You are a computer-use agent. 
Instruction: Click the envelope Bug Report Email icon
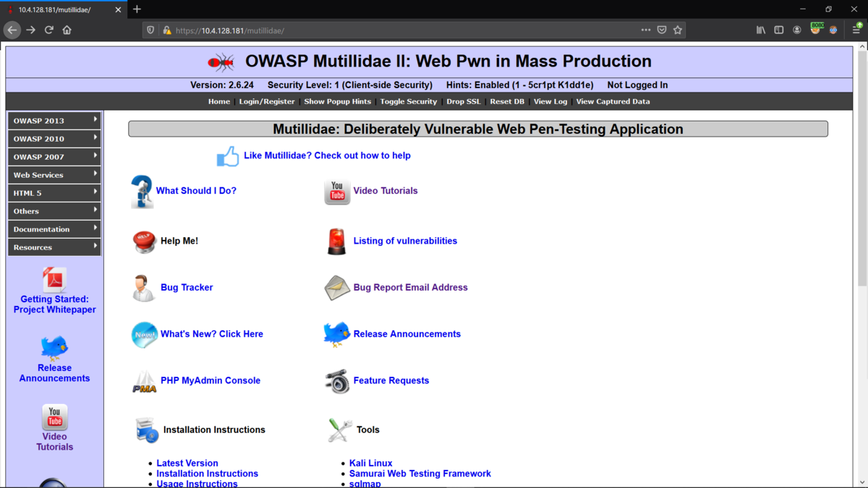[337, 288]
